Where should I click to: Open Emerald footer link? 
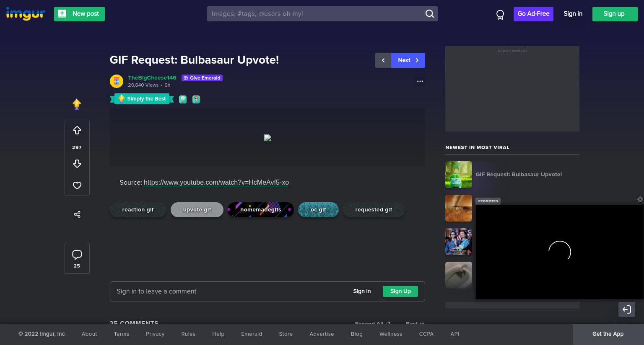pyautogui.click(x=252, y=334)
